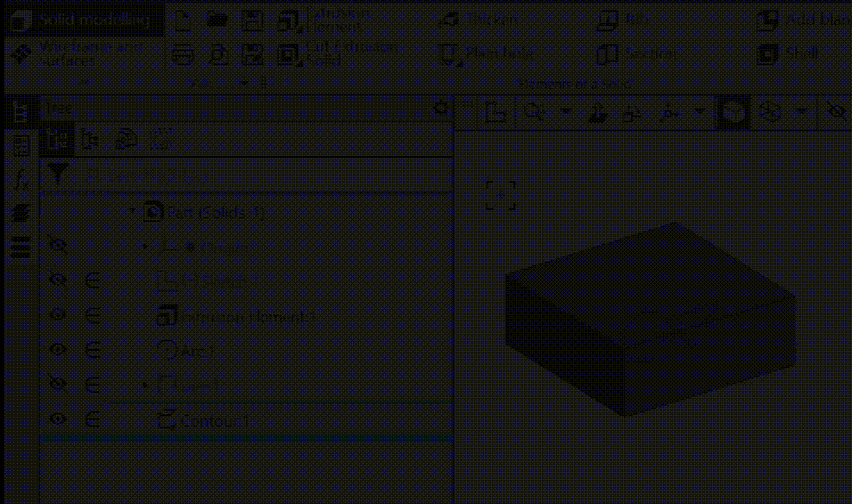Open the Variables fx panel icon

point(20,179)
